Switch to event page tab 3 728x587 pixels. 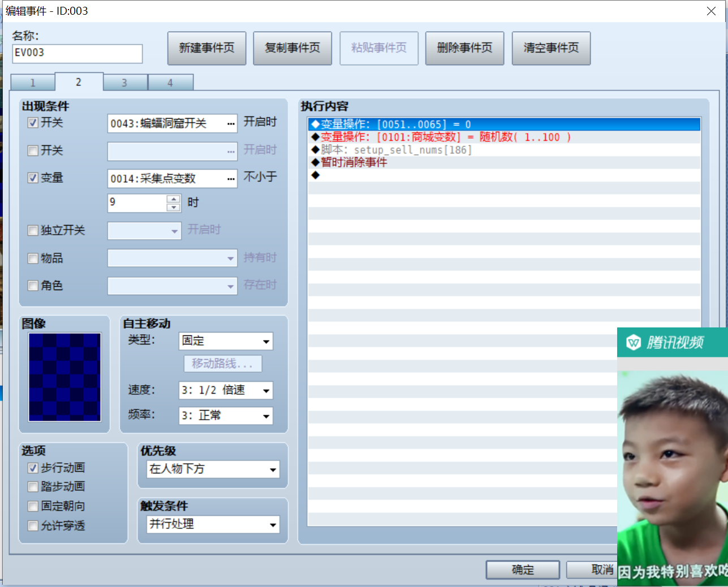tap(125, 83)
